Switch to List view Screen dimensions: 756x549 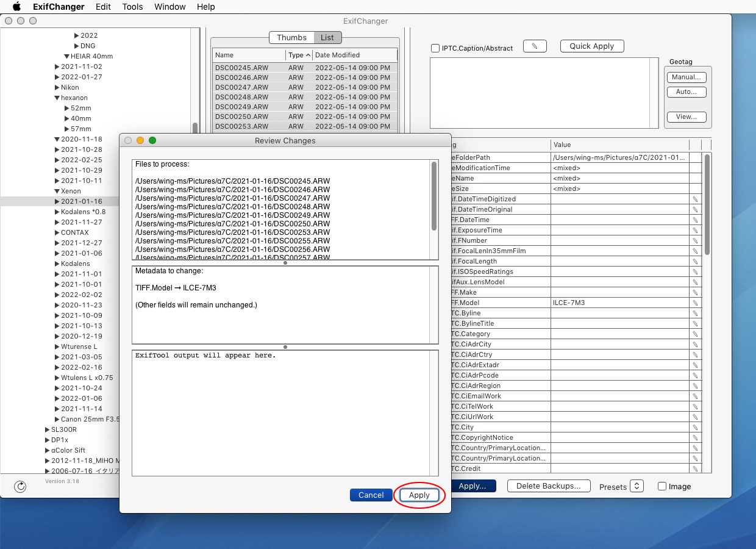pos(327,37)
